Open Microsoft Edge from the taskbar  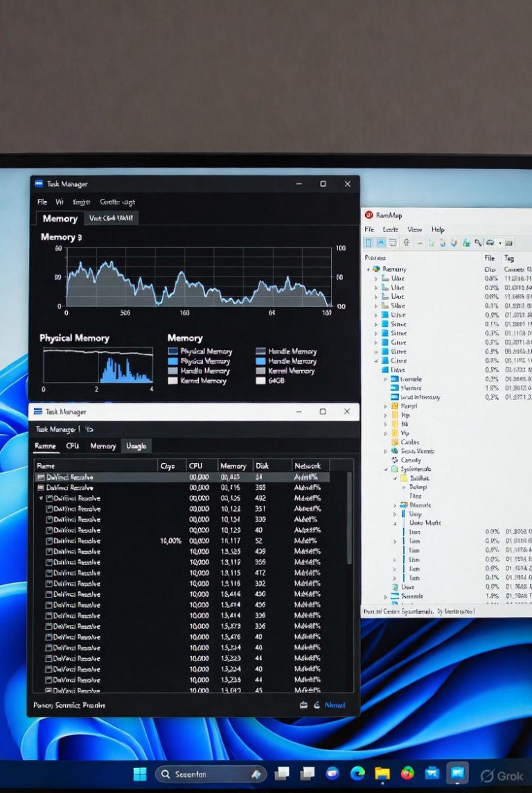click(357, 774)
